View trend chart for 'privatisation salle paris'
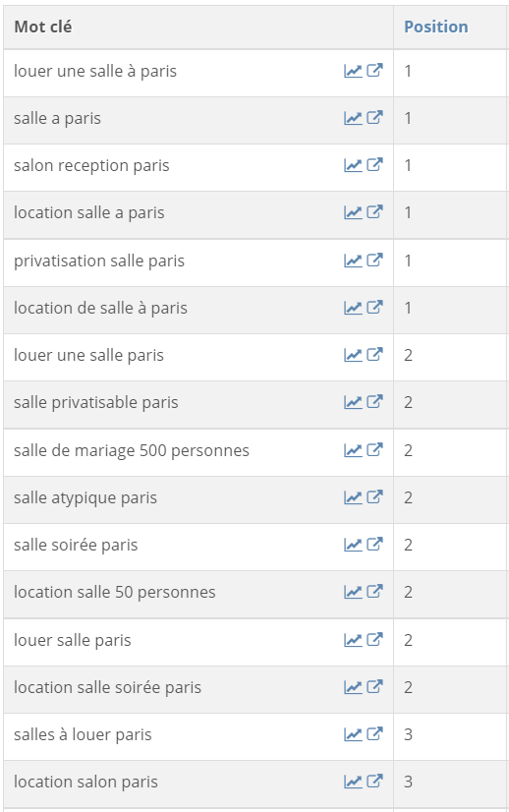 tap(353, 261)
